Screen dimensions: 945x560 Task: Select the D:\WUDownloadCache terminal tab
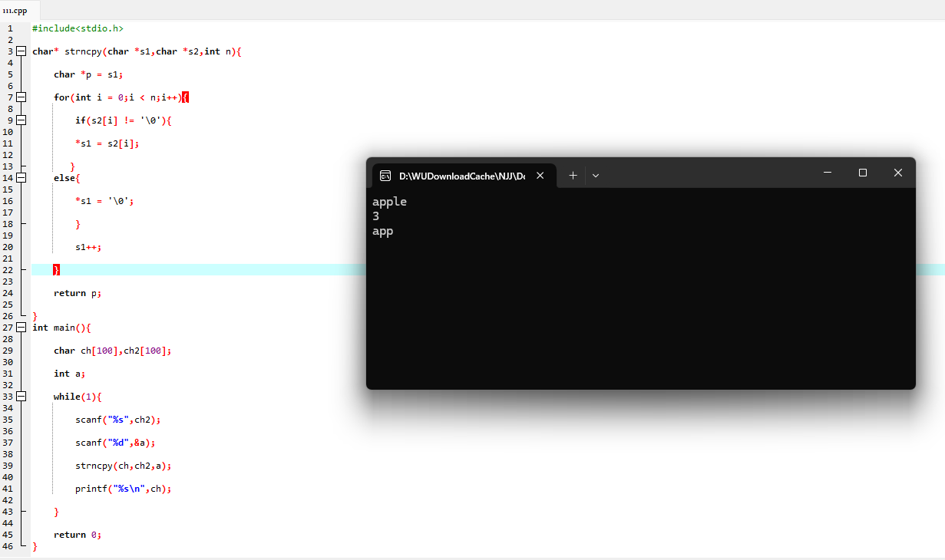pyautogui.click(x=463, y=175)
